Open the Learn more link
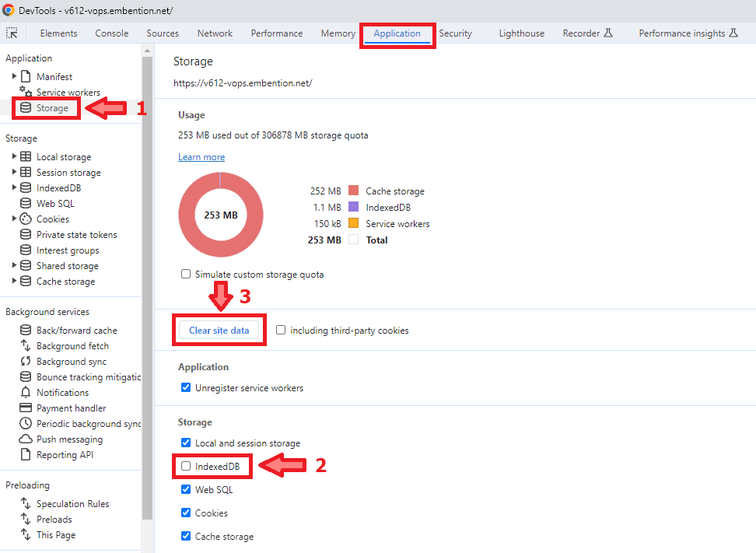The height and width of the screenshot is (553, 756). 201,157
